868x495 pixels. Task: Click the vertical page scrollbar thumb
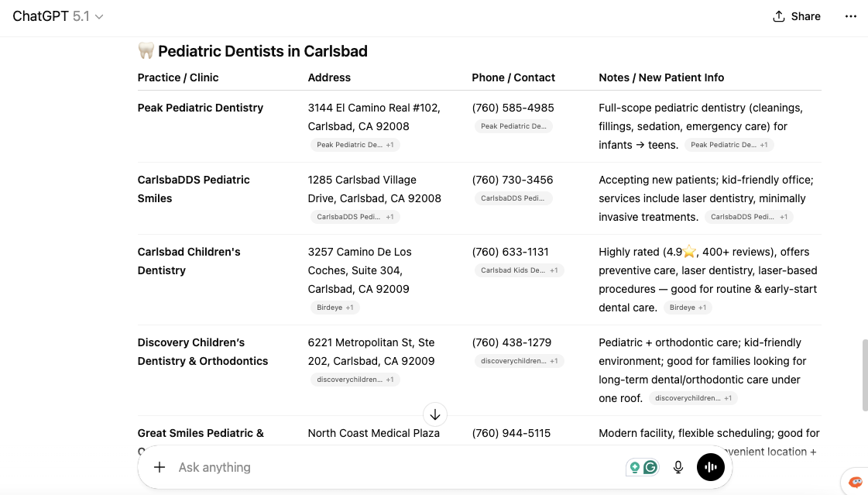(x=865, y=375)
